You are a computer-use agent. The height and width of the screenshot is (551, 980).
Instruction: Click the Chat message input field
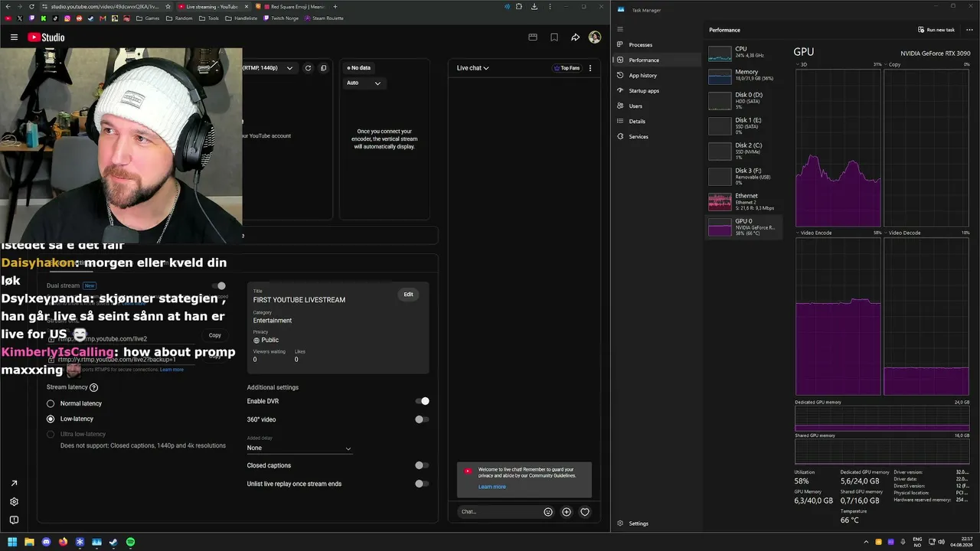click(x=499, y=512)
